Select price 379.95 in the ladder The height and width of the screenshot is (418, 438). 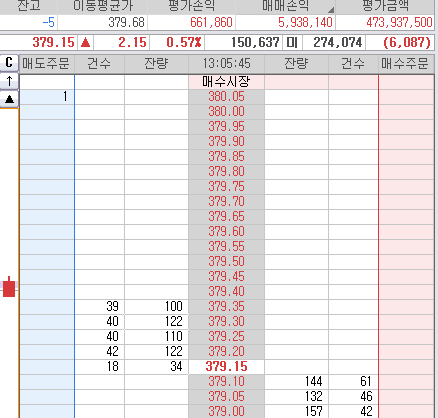point(226,127)
